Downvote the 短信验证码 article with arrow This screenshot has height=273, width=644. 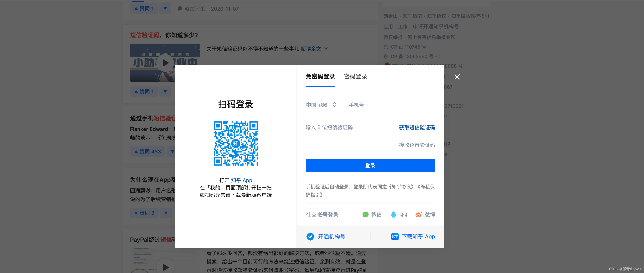(x=165, y=91)
